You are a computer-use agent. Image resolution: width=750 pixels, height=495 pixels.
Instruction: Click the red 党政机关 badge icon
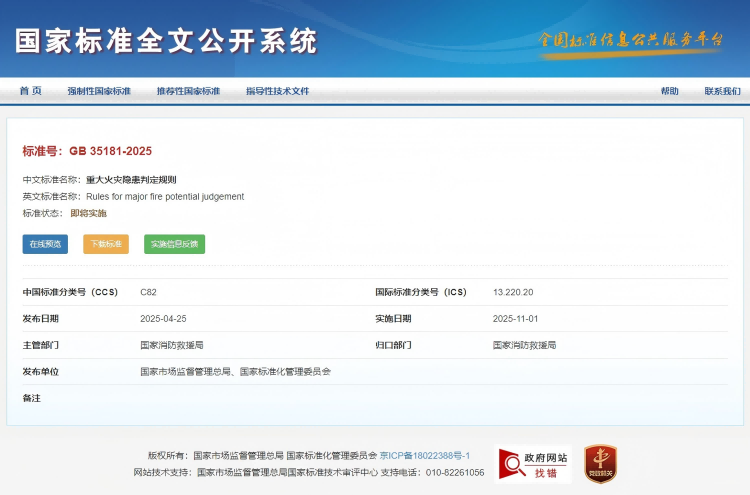[600, 465]
